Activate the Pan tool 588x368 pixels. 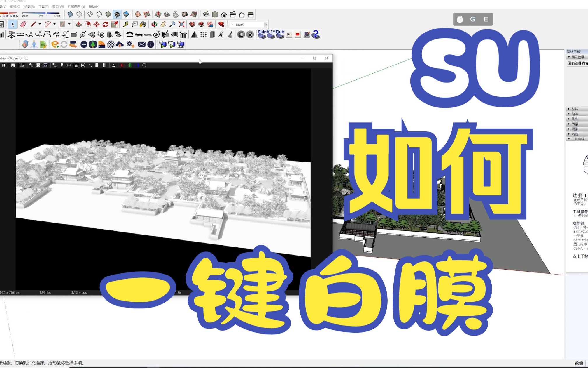coord(164,25)
